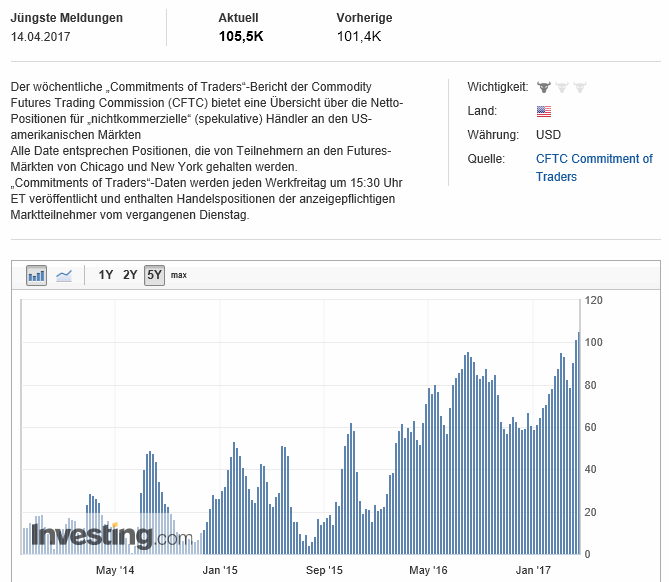Click the United States flag icon
The image size is (669, 582).
coord(544,111)
